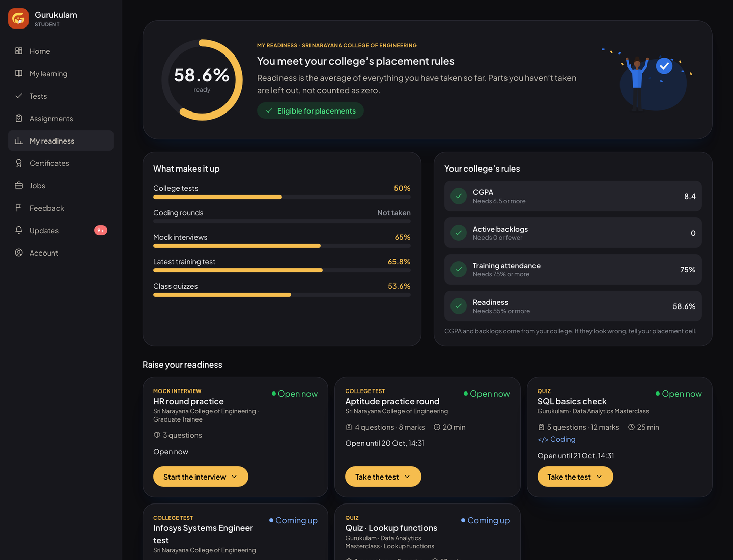Click the Tests checkmark icon

click(x=19, y=96)
